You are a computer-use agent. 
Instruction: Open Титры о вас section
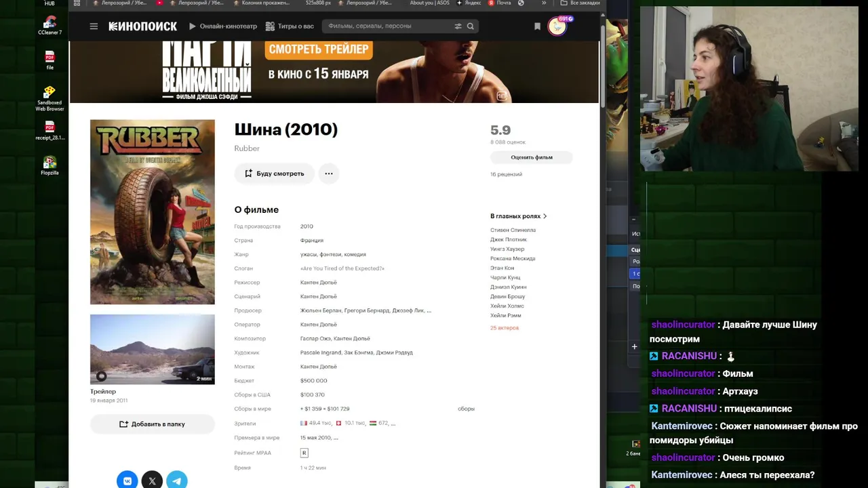click(290, 26)
